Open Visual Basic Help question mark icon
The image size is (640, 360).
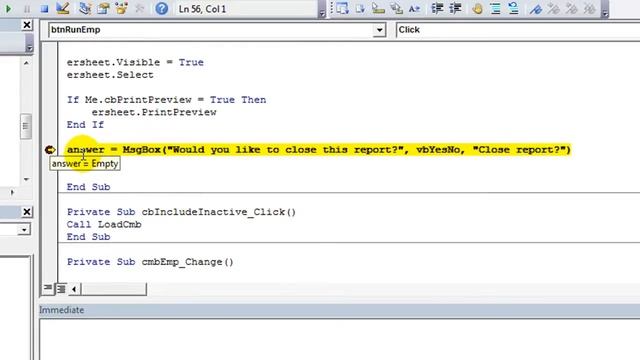click(162, 8)
